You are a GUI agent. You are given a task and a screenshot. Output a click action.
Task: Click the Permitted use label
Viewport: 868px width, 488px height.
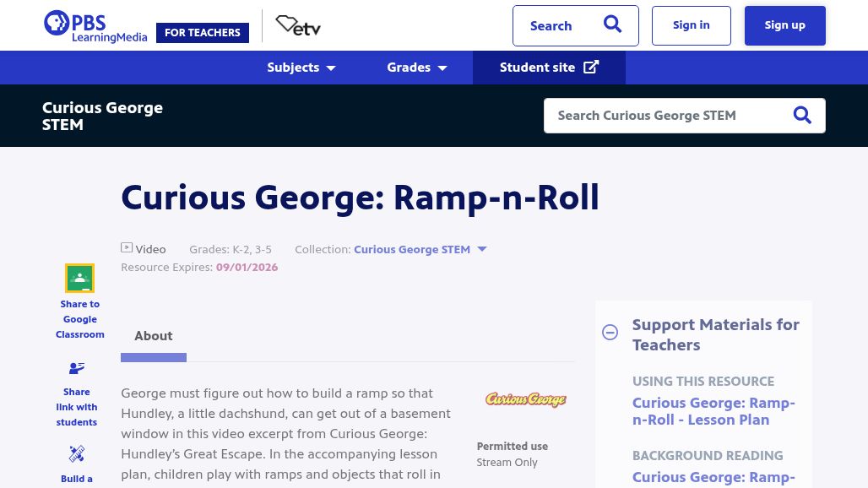coord(512,446)
